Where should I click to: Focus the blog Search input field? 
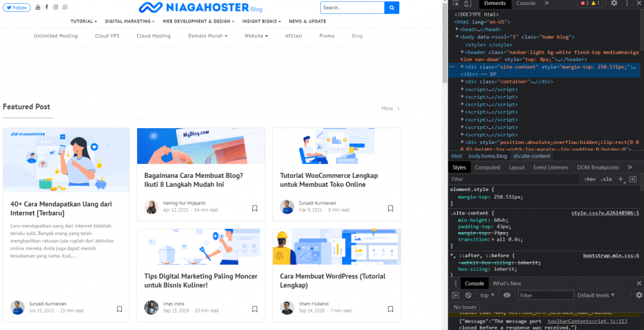[352, 8]
